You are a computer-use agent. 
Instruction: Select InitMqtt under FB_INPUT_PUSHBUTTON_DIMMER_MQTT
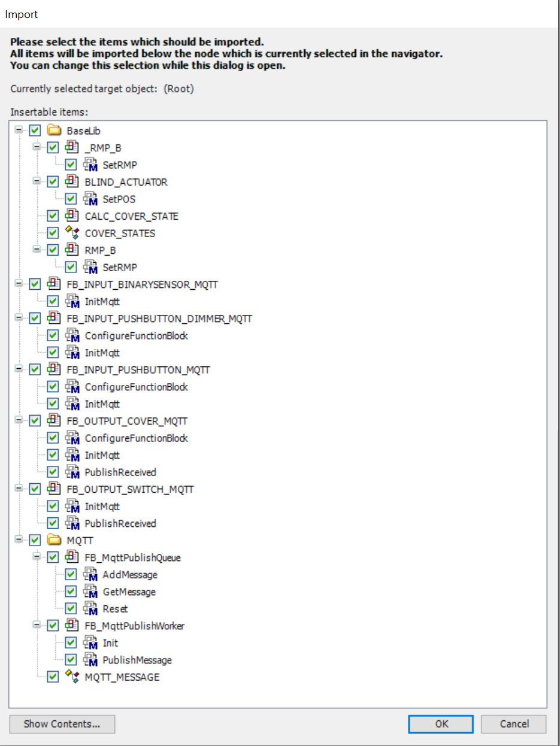click(102, 353)
